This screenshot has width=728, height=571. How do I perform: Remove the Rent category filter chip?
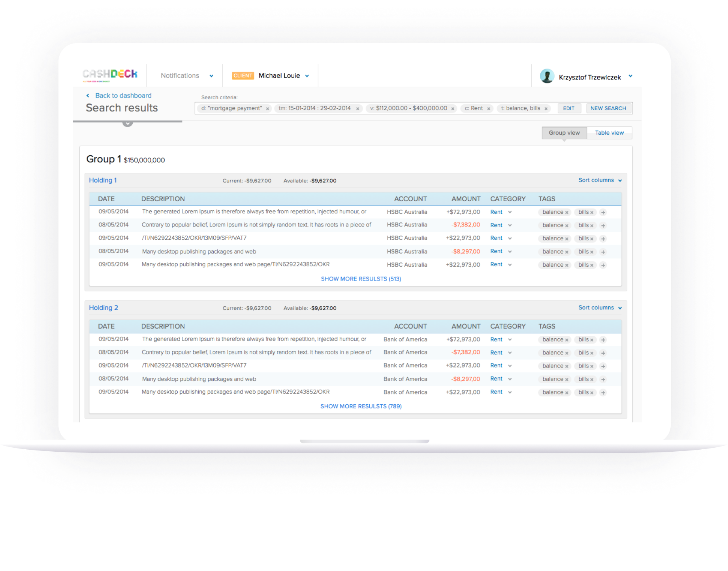489,108
